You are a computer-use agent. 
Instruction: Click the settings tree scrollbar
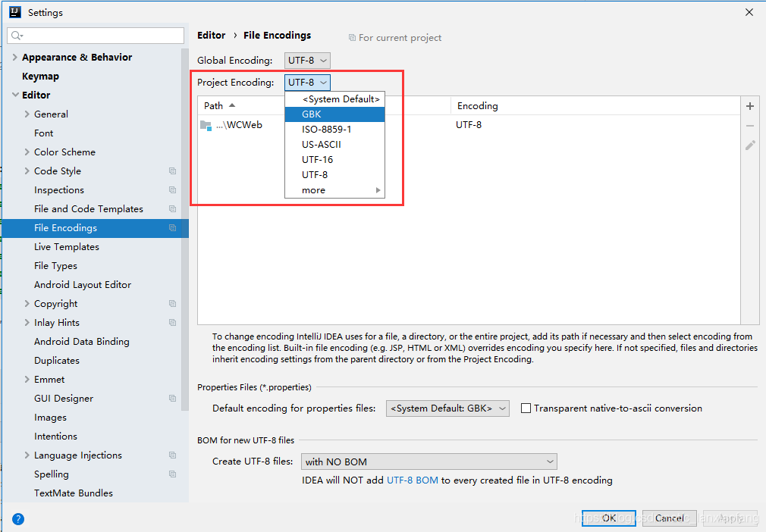[184, 230]
